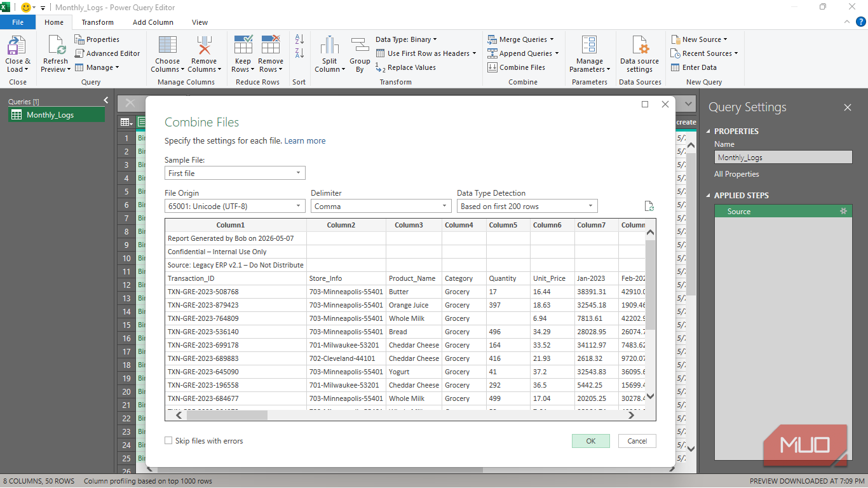Open the ribbon help question mark
Screen dimensions: 868x488
862,22
